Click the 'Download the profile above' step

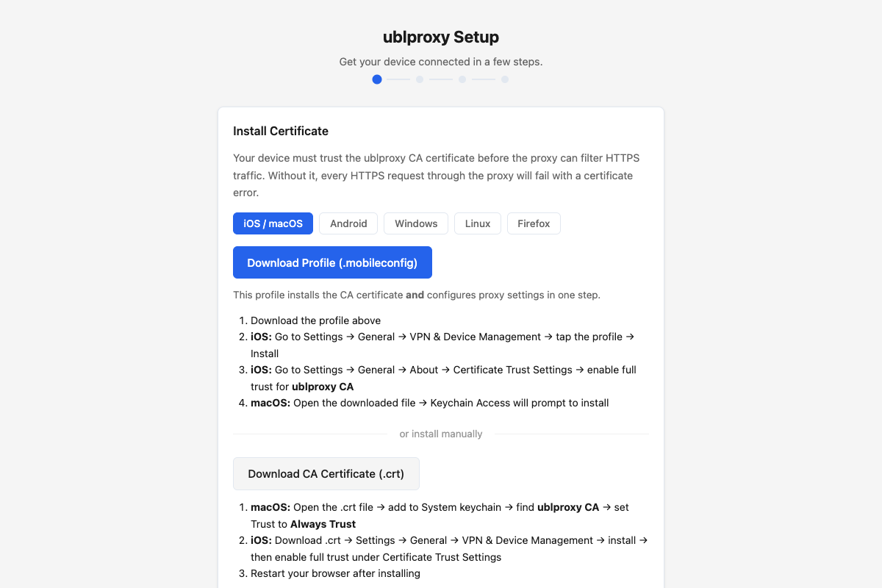click(315, 320)
